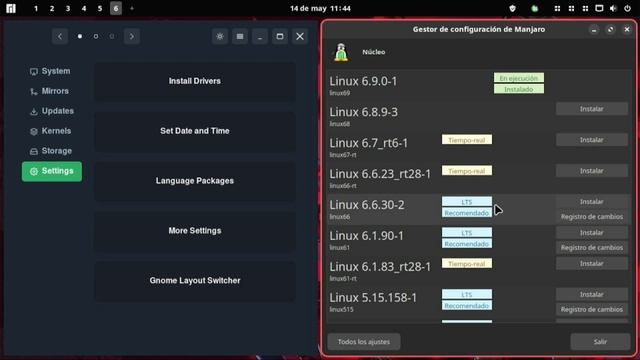Install Linux 6.7_rt6-1 kernel
Screen dimensions: 640x360
tap(591, 140)
